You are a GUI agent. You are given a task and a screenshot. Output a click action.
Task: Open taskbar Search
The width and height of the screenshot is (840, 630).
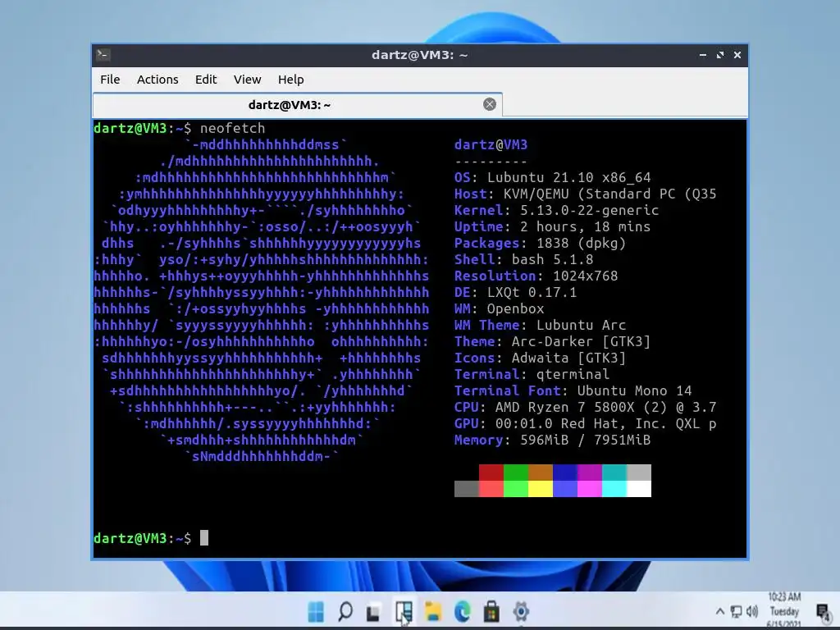[345, 611]
